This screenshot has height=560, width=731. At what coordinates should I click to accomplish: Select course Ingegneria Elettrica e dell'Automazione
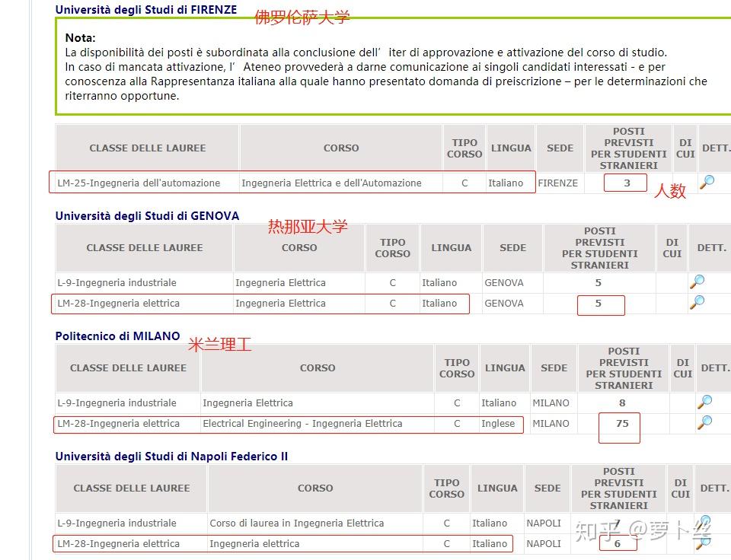331,183
